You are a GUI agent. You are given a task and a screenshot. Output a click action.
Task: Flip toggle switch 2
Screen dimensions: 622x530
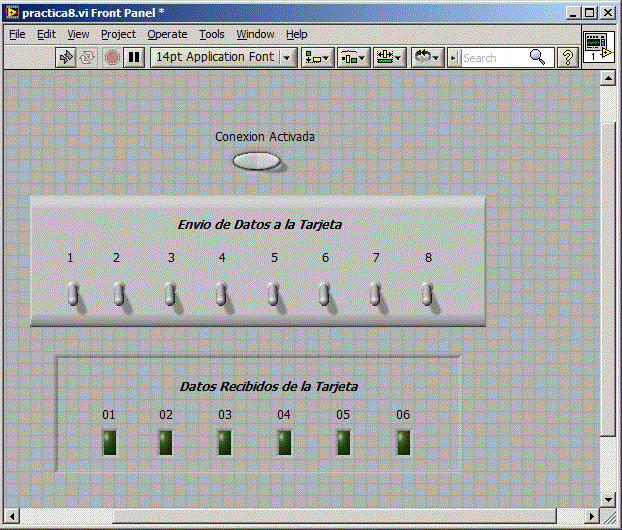(119, 294)
